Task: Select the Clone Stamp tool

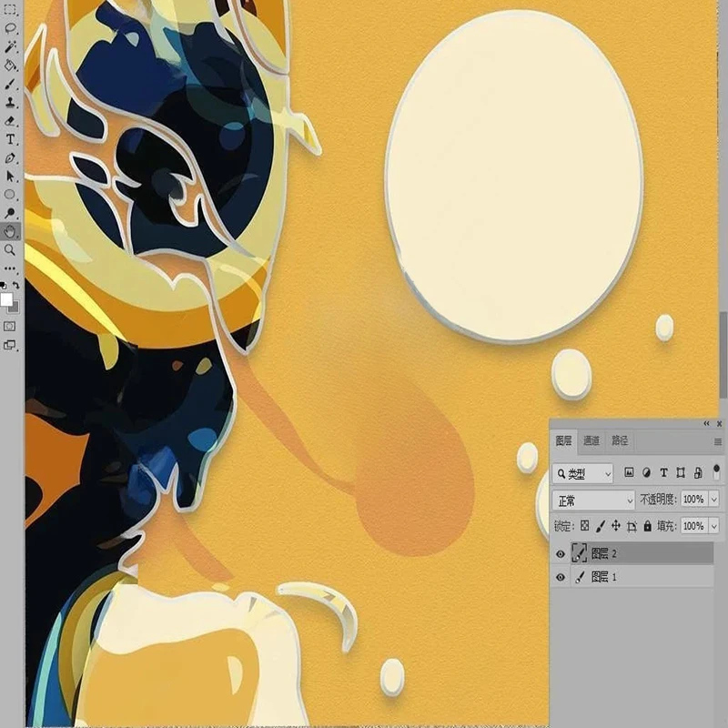Action: click(x=10, y=103)
